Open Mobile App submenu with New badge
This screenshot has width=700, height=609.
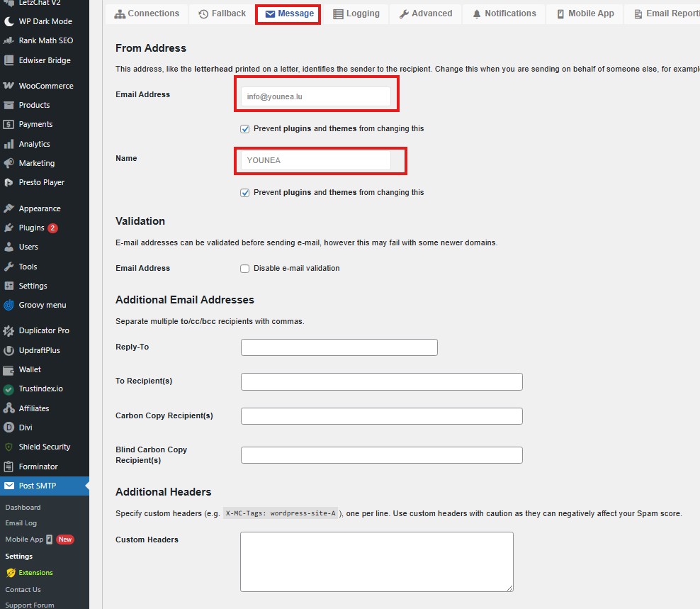point(39,540)
